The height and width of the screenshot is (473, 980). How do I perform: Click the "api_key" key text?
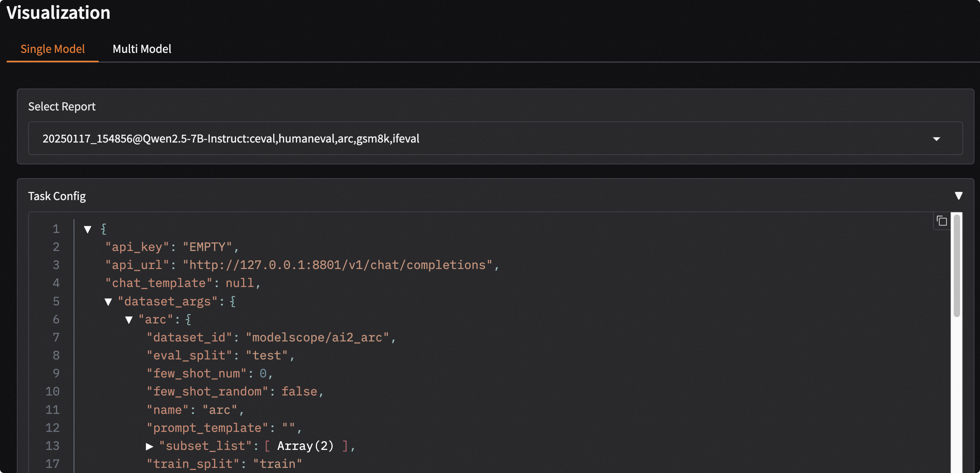pos(137,247)
